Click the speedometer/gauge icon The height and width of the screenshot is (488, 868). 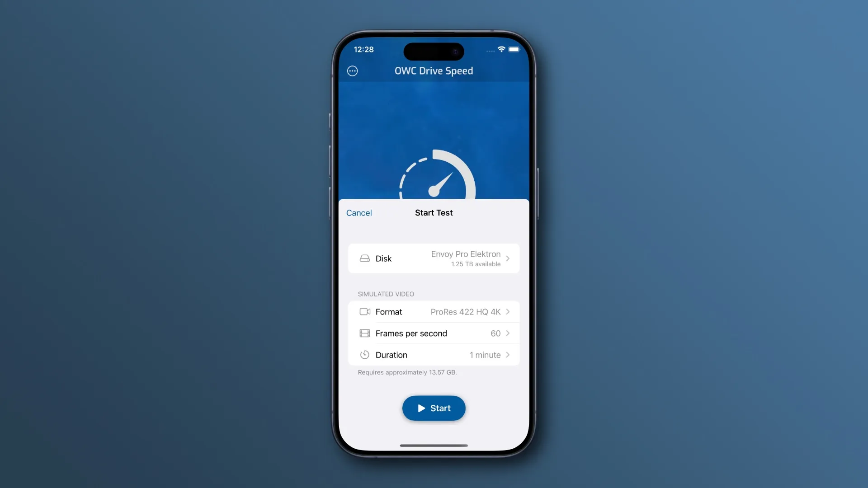[x=434, y=179]
